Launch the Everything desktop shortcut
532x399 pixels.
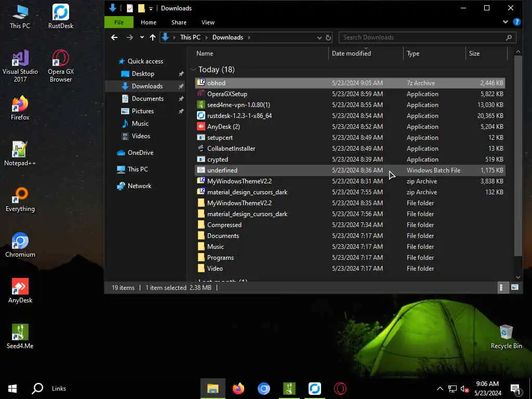pos(20,199)
